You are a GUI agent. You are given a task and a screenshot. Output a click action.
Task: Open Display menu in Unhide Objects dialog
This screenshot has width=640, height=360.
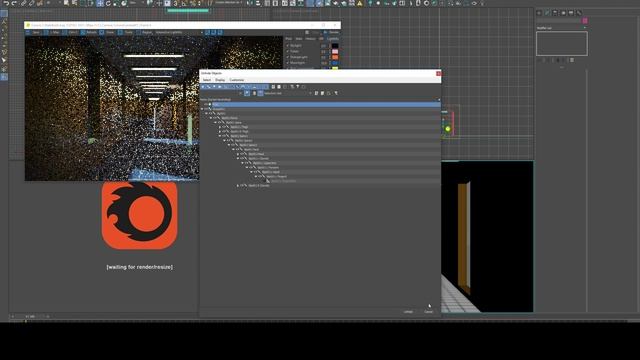pyautogui.click(x=220, y=80)
